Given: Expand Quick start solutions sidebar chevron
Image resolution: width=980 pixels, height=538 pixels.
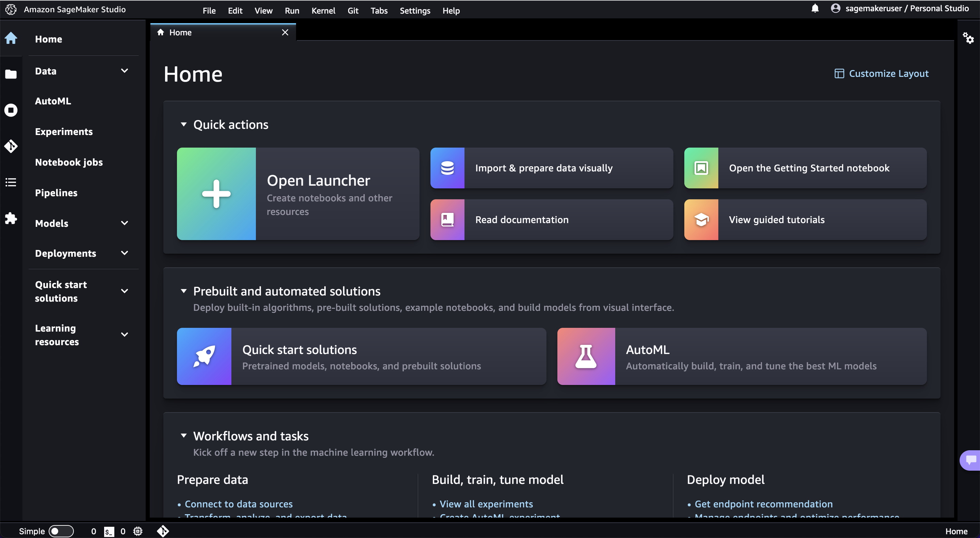Looking at the screenshot, I should click(x=125, y=291).
